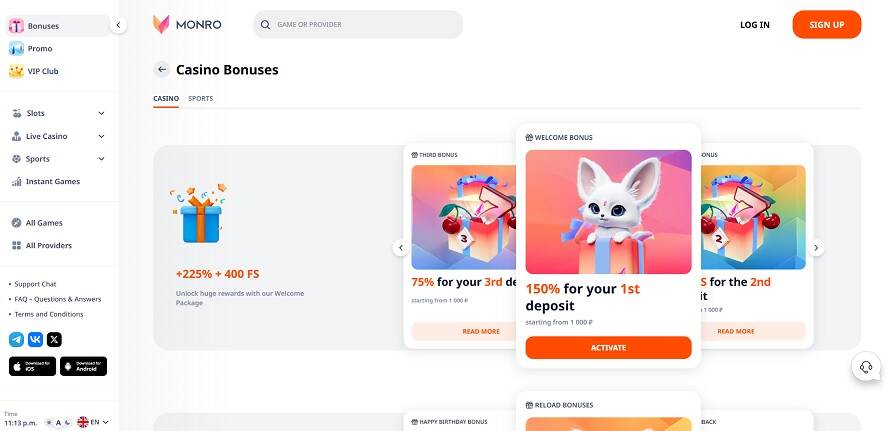Open the Telegram social link
895x431 pixels.
point(16,339)
